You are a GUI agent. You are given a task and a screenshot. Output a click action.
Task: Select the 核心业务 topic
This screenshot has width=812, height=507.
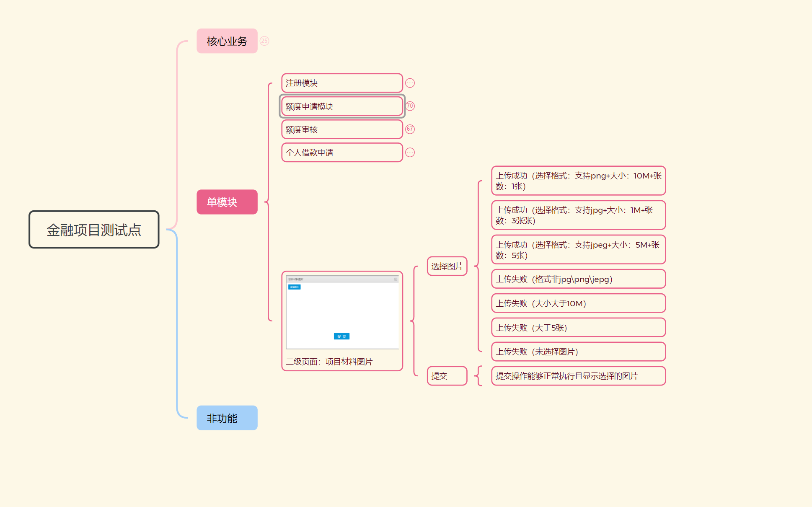227,41
